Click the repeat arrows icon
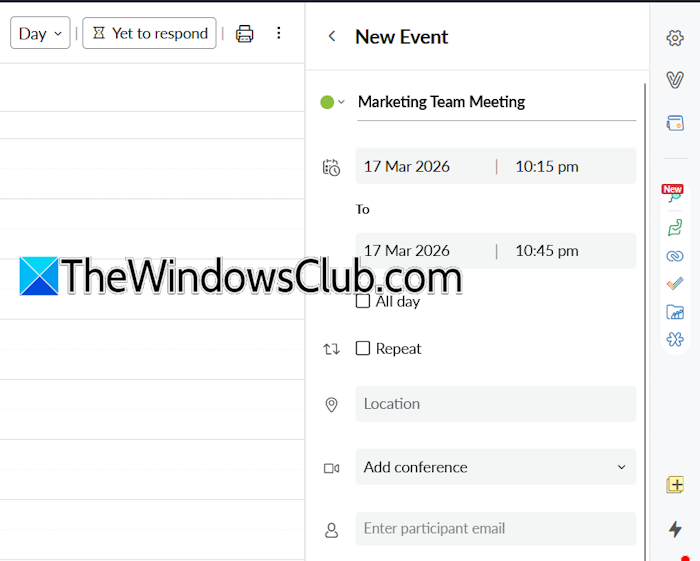Image resolution: width=700 pixels, height=561 pixels. tap(331, 349)
